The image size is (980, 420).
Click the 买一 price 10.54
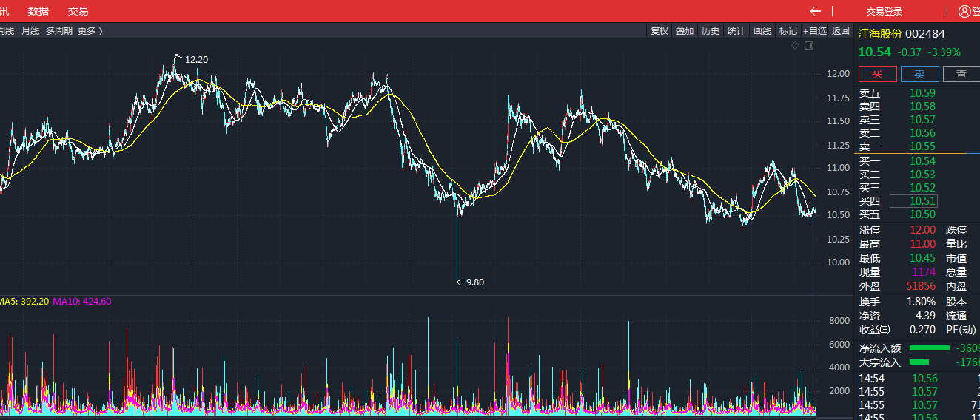[x=923, y=161]
